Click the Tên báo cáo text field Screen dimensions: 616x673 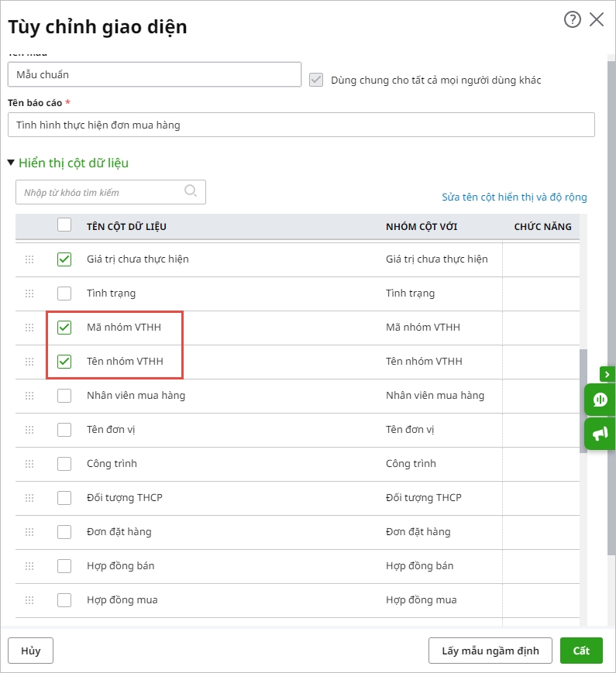tap(301, 125)
